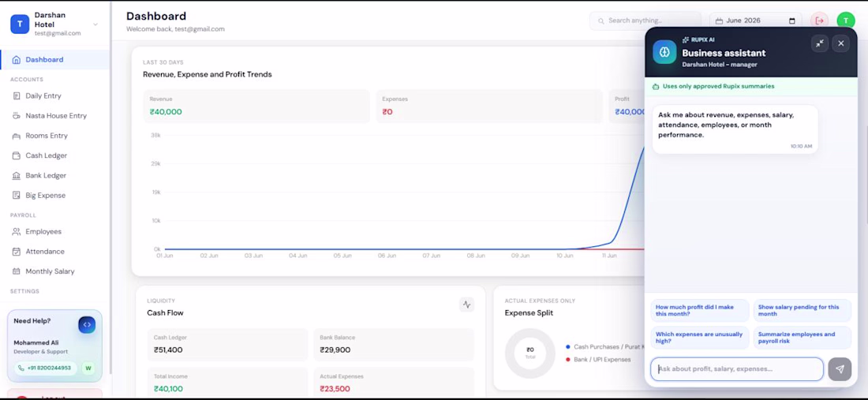Click the blue T hotel avatar
This screenshot has width=868, height=400.
click(20, 24)
